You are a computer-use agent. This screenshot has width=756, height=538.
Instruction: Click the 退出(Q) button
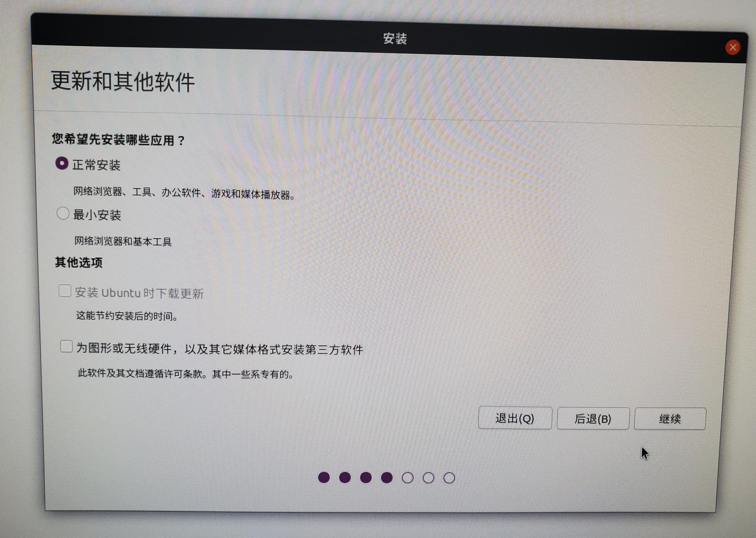click(x=515, y=418)
